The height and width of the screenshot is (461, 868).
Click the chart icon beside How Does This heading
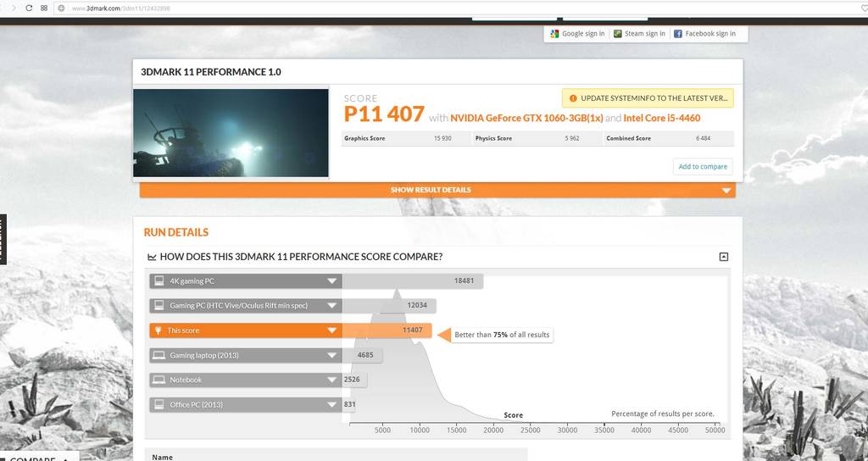click(152, 258)
